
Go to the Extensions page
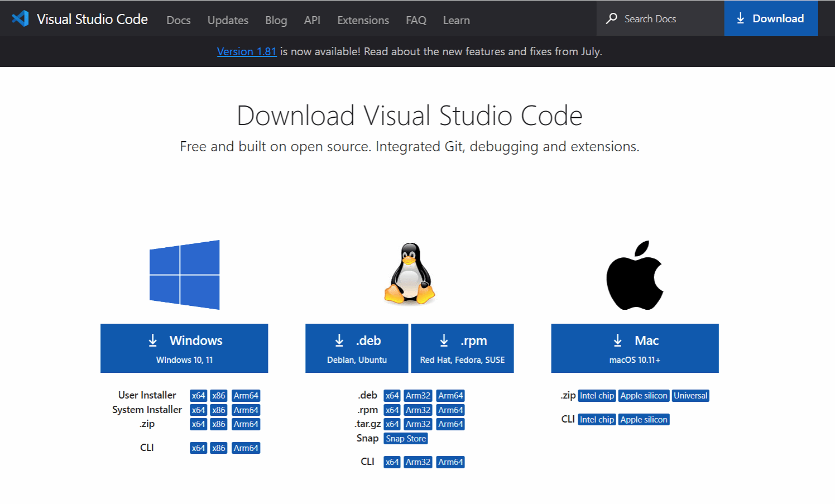coord(363,20)
